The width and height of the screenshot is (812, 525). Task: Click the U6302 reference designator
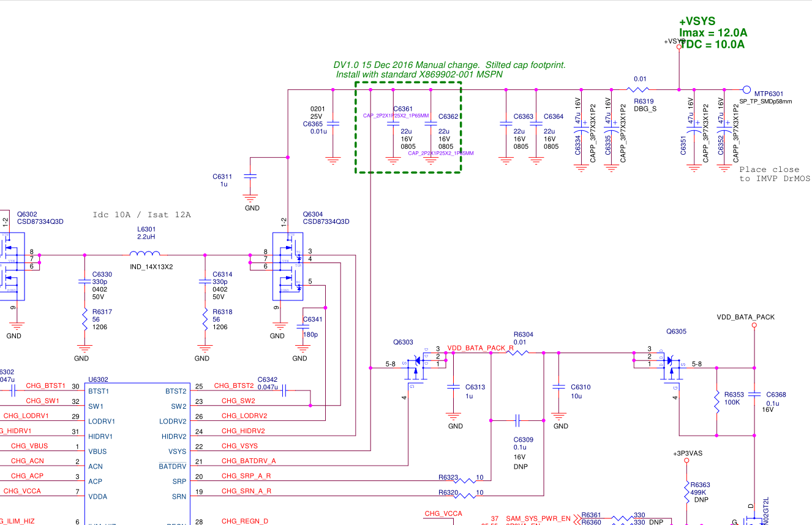click(99, 379)
